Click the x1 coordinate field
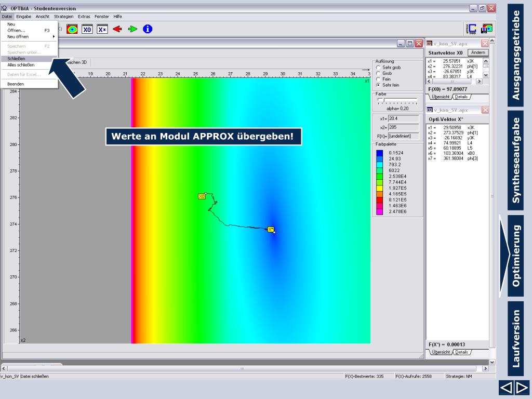 click(403, 118)
